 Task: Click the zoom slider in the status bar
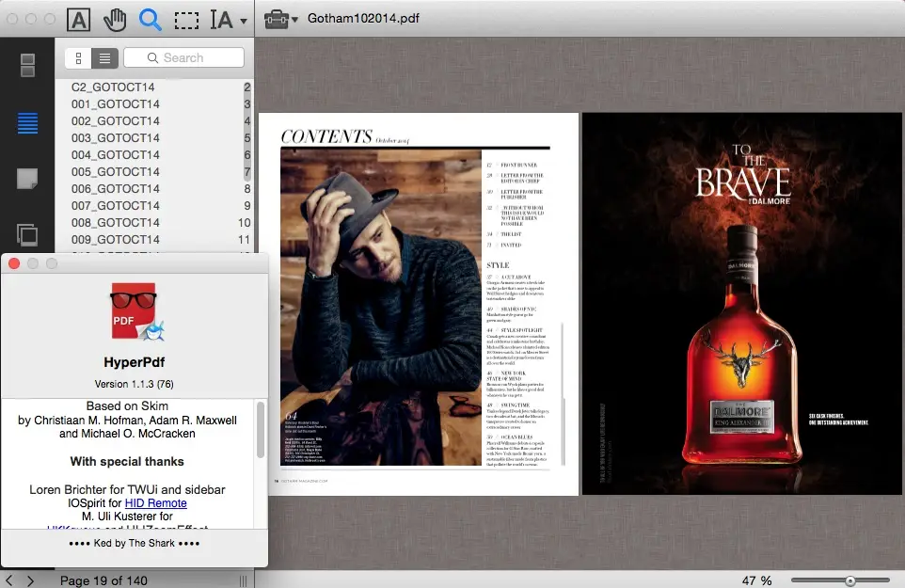click(840, 580)
